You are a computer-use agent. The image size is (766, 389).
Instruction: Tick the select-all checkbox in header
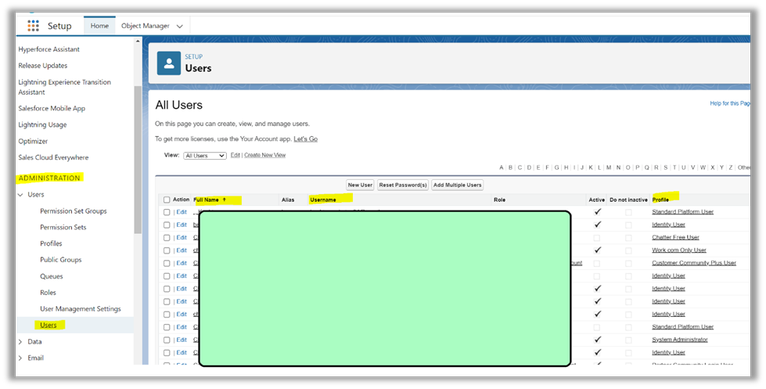167,200
